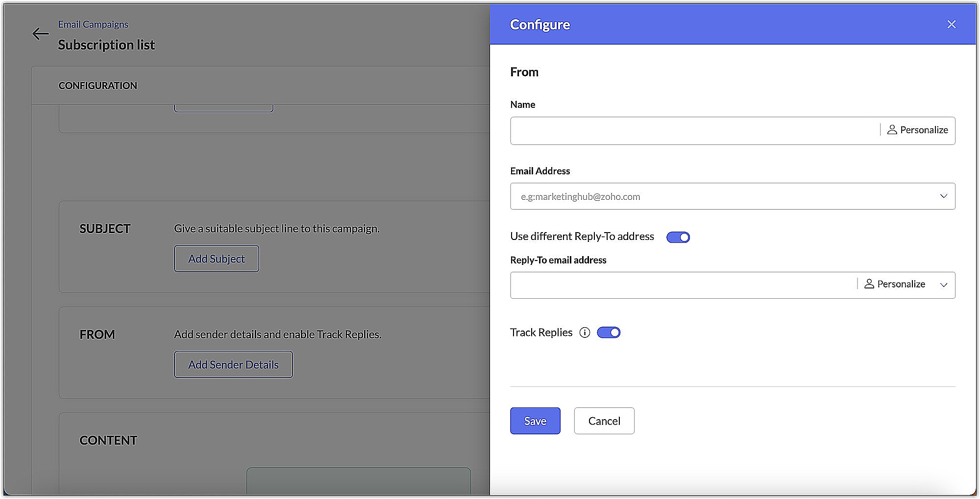Click the FROM section heading

97,334
